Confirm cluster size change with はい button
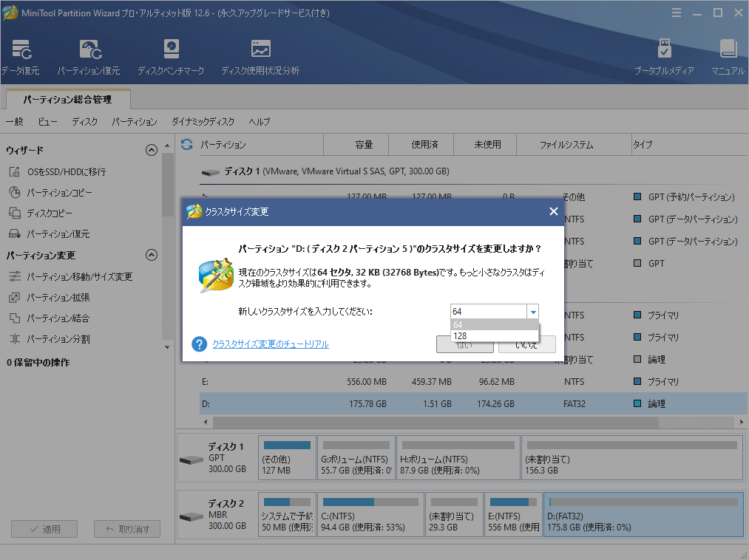749x560 pixels. (464, 344)
